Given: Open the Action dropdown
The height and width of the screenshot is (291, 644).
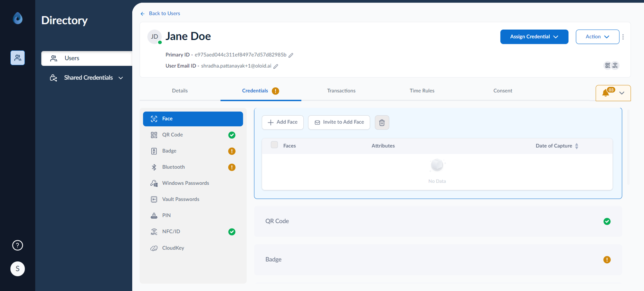Looking at the screenshot, I should point(597,37).
